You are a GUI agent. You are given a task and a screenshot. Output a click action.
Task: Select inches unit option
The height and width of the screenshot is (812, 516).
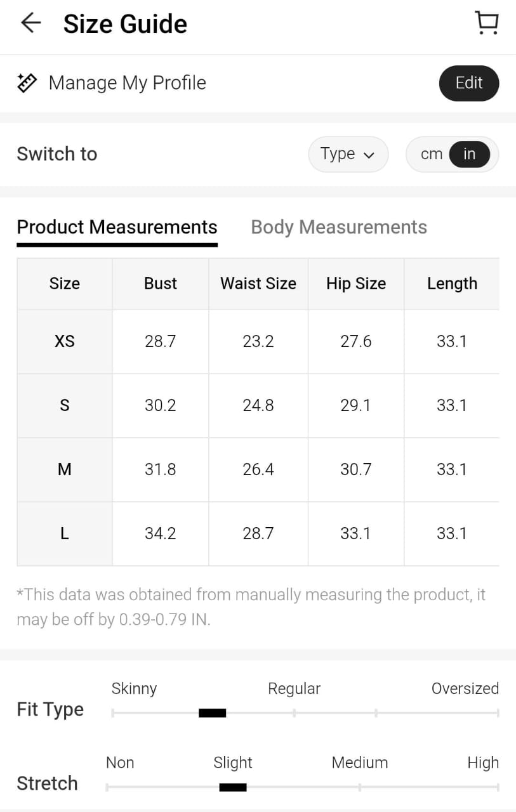tap(469, 154)
